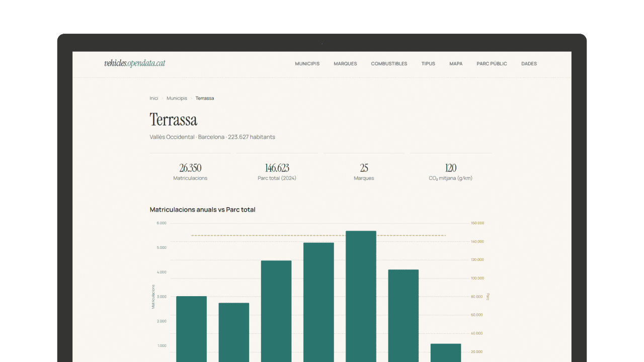Viewport: 644px width, 362px height.
Task: Open the vehicles.opendata.cat site logo
Action: click(x=135, y=63)
